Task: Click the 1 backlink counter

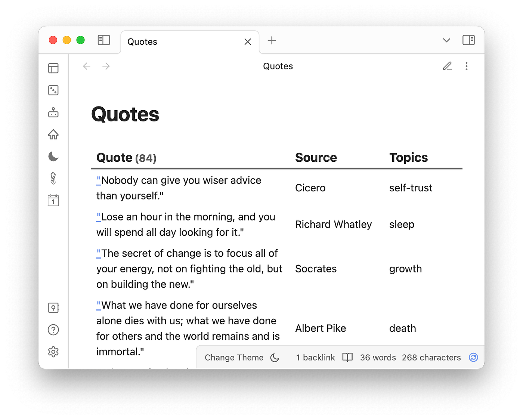Action: [x=315, y=357]
